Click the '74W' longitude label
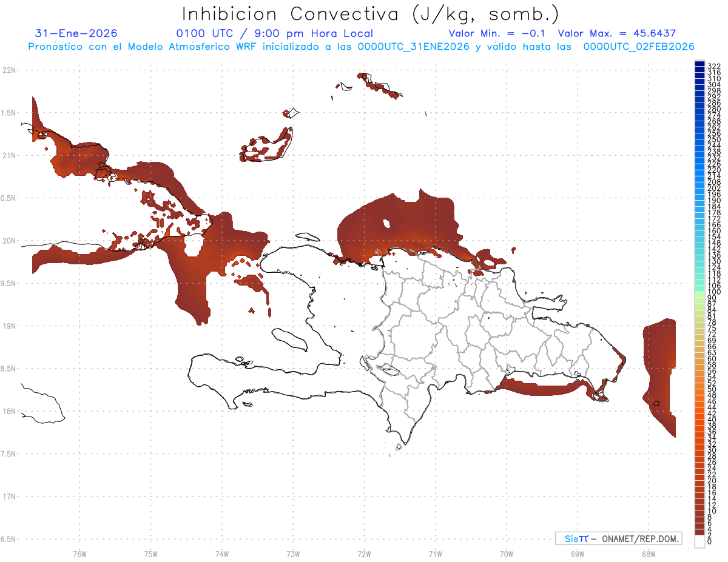This screenshot has width=728, height=562. click(x=222, y=554)
